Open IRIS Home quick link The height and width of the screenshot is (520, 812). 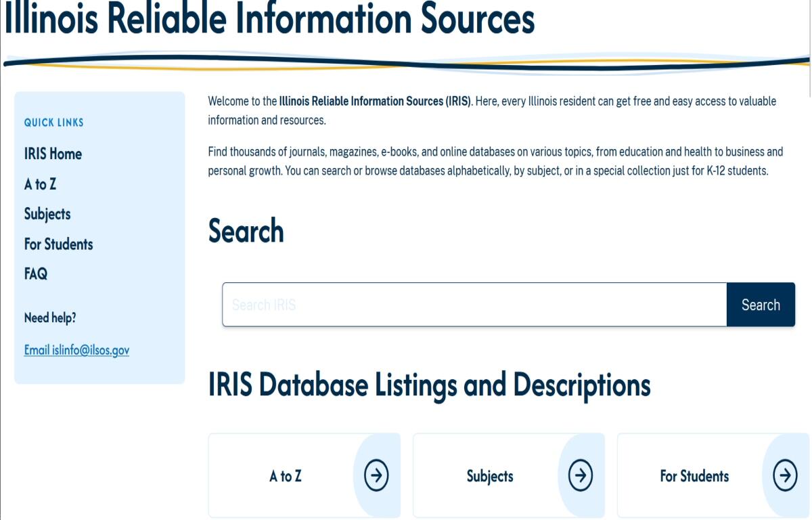[x=53, y=154]
